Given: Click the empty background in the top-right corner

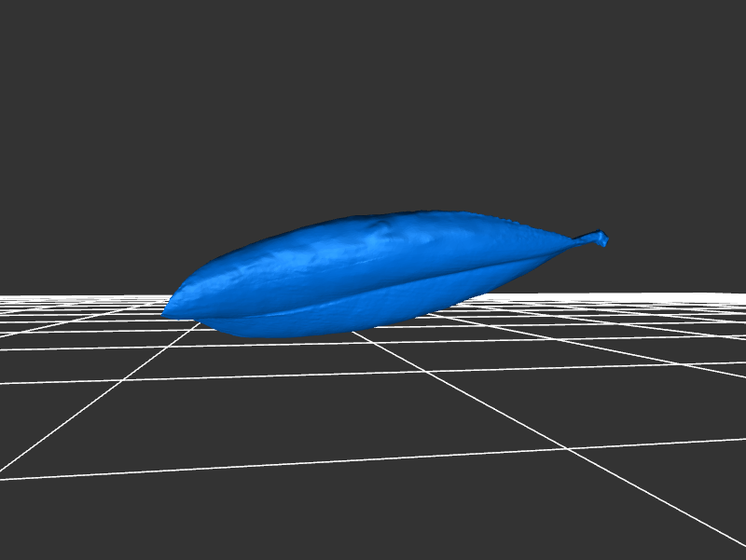Looking at the screenshot, I should (x=709, y=37).
